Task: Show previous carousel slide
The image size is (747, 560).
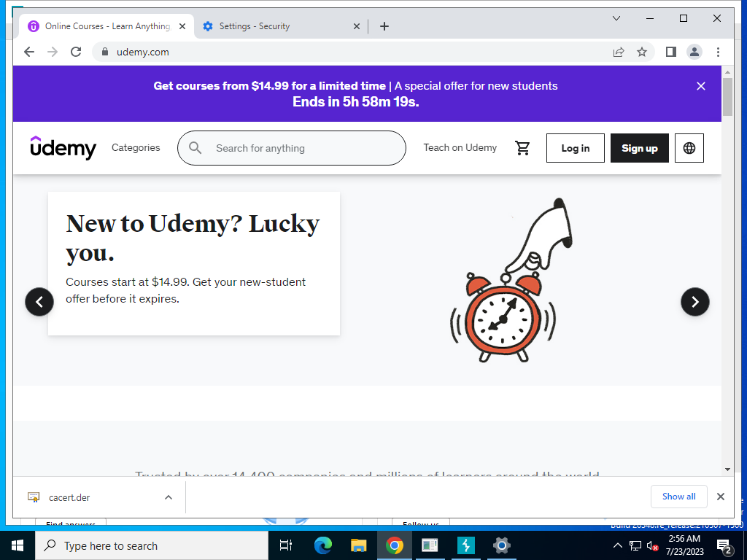Action: point(39,301)
